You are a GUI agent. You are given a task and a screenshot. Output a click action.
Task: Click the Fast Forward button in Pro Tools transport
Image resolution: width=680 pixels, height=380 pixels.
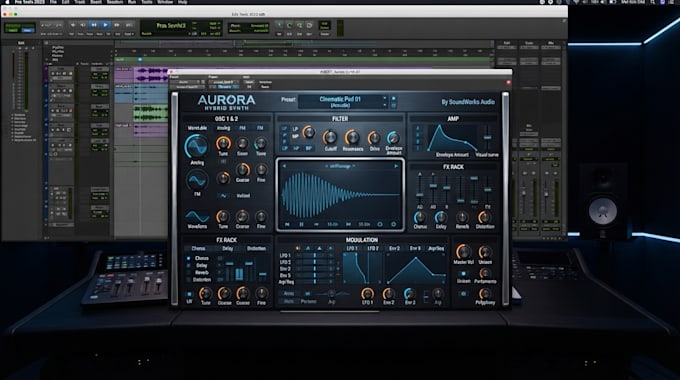pos(117,25)
